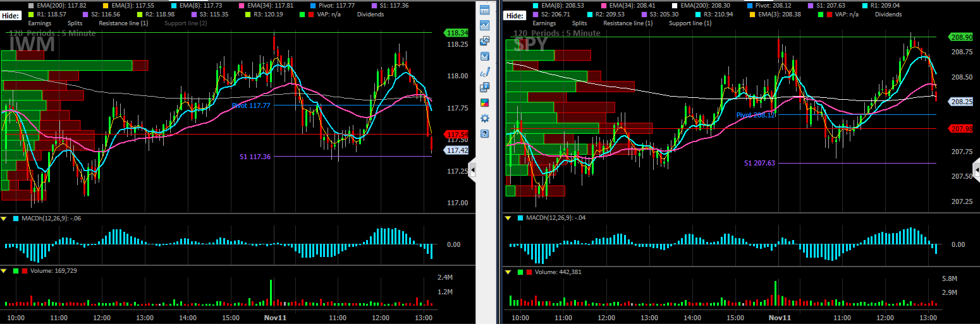This screenshot has height=324, width=980.
Task: Click MACDh cyan swatch on IWM chart
Action: (x=15, y=218)
